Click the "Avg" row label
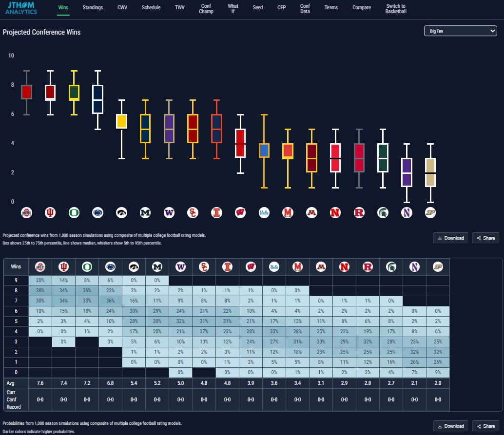Screen dimensions: 504x435 (11, 383)
